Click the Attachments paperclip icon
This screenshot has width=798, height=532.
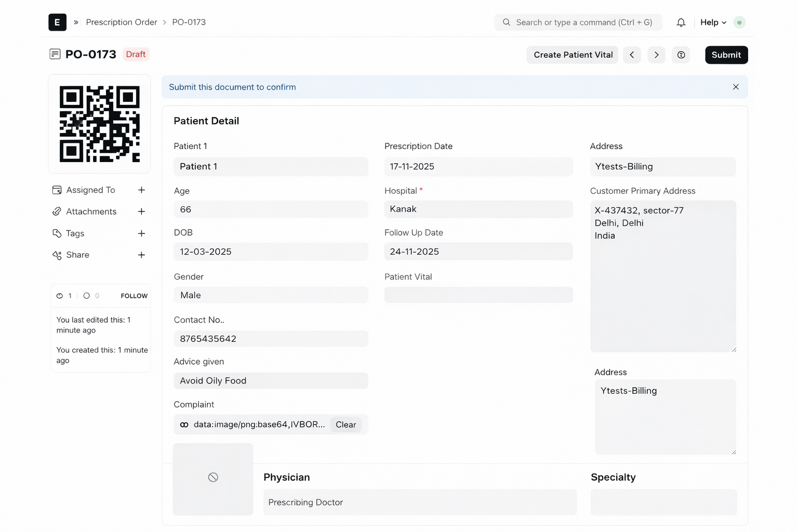click(57, 211)
